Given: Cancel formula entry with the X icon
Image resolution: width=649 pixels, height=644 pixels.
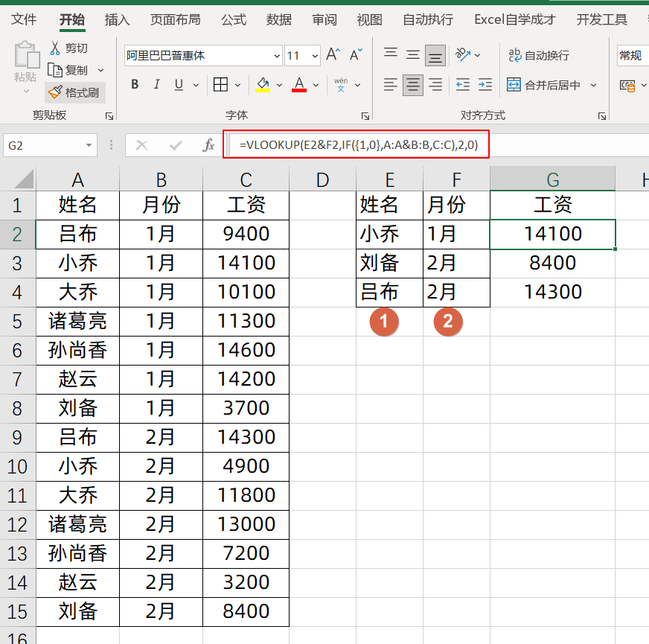Looking at the screenshot, I should click(x=141, y=145).
